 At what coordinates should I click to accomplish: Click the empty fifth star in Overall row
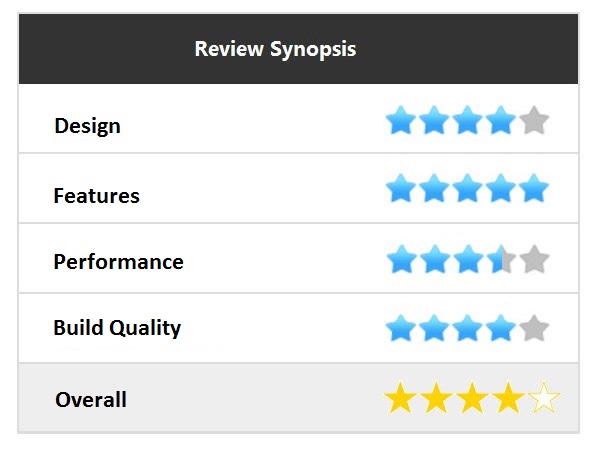(x=543, y=400)
